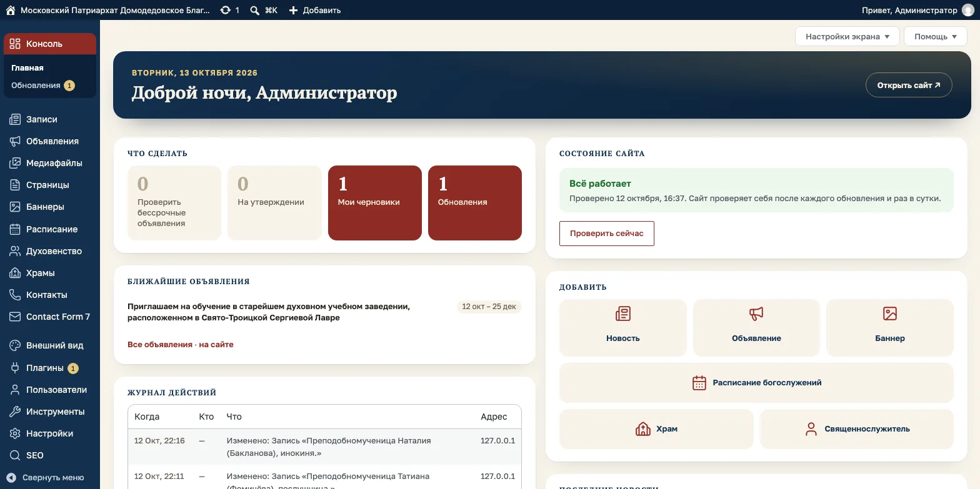Open Пользователи user icon in sidebar
This screenshot has height=489, width=980.
click(15, 390)
